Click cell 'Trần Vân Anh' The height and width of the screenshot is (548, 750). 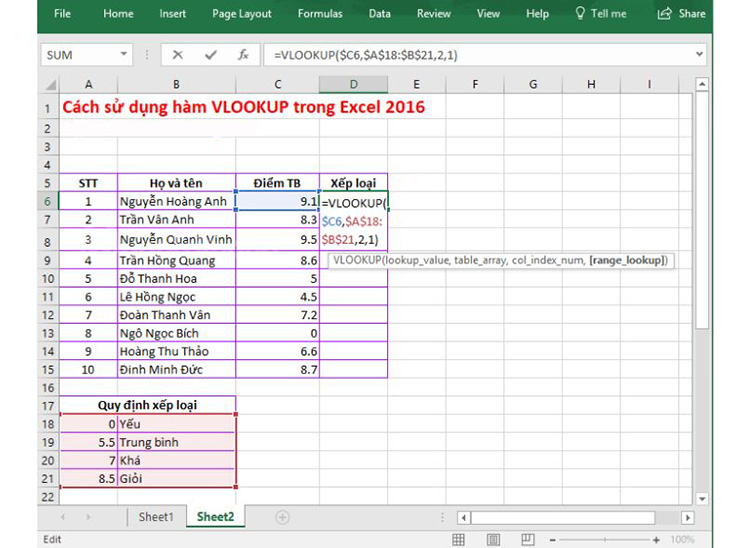click(x=176, y=219)
